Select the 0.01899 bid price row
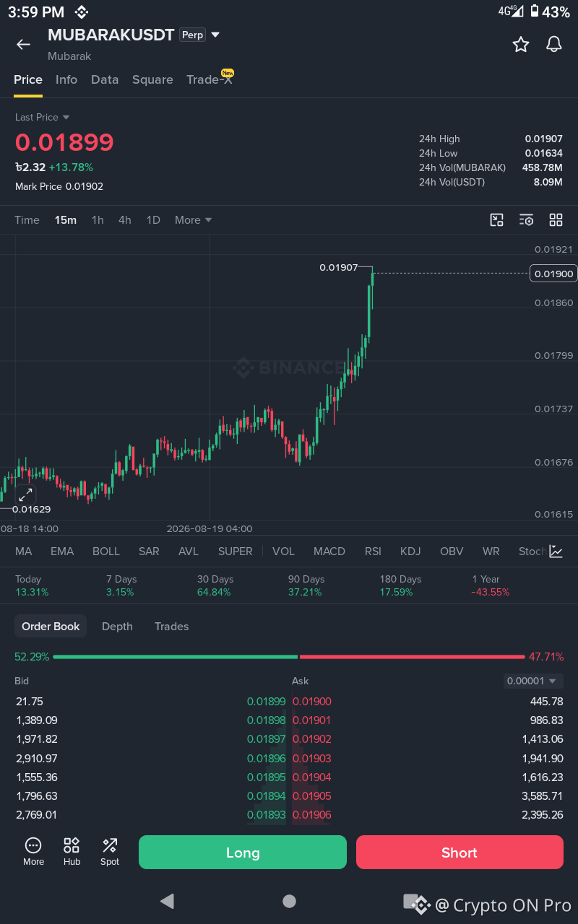The height and width of the screenshot is (924, 578). (x=150, y=702)
